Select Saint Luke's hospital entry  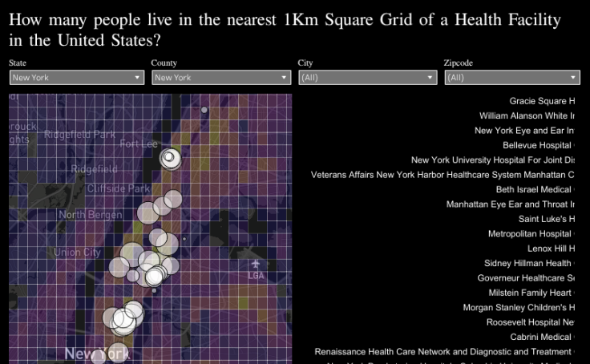pos(547,219)
